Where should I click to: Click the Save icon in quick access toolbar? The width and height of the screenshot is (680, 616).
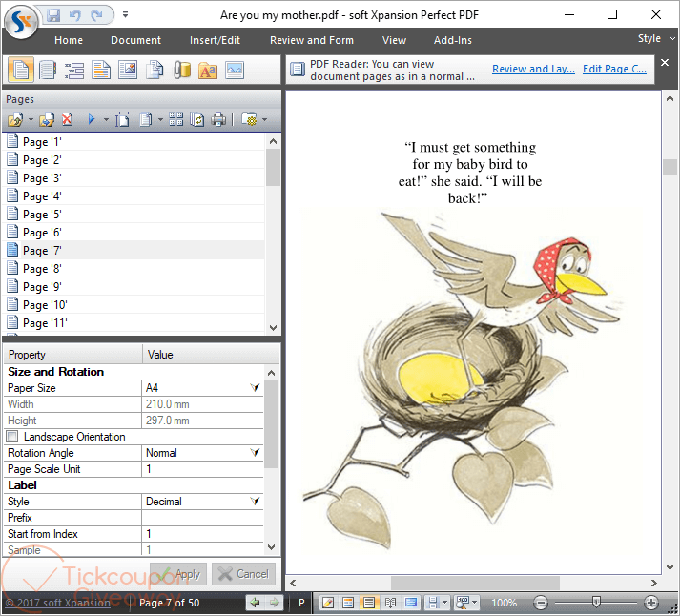coord(53,15)
